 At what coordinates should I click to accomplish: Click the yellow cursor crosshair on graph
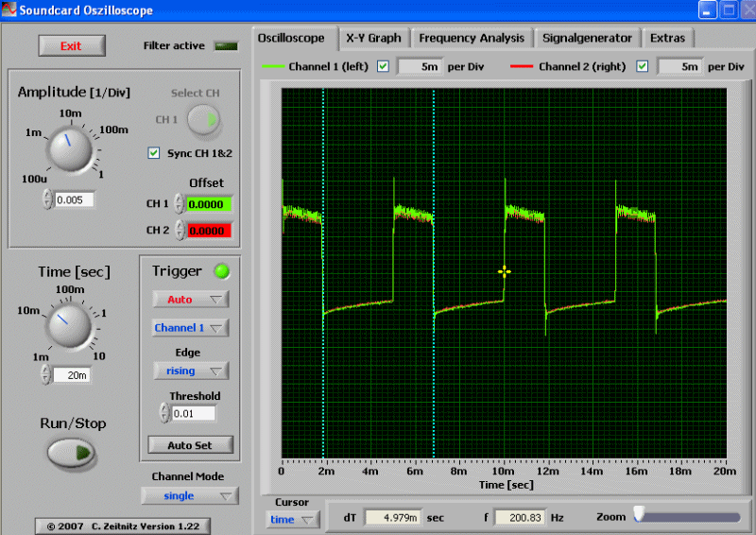[505, 272]
